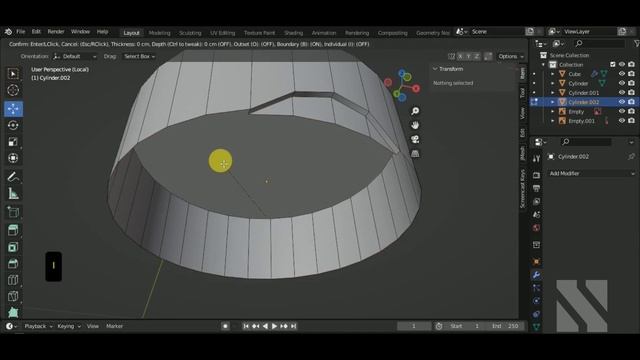Viewport: 640px width, 360px height.
Task: Switch perspective/orthographic with grid icon
Action: point(415,154)
